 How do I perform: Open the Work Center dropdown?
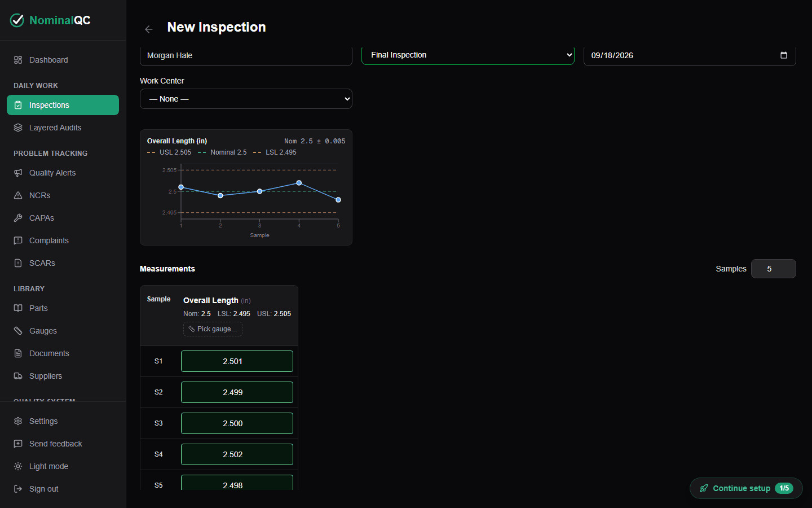[246, 99]
